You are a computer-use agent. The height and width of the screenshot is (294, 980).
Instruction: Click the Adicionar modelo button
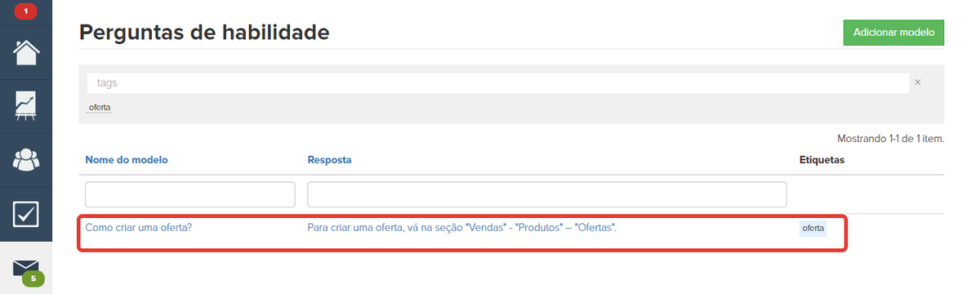click(x=893, y=33)
